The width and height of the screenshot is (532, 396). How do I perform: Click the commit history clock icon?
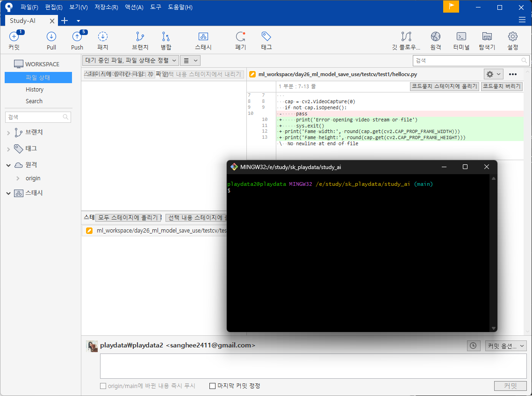pos(473,346)
